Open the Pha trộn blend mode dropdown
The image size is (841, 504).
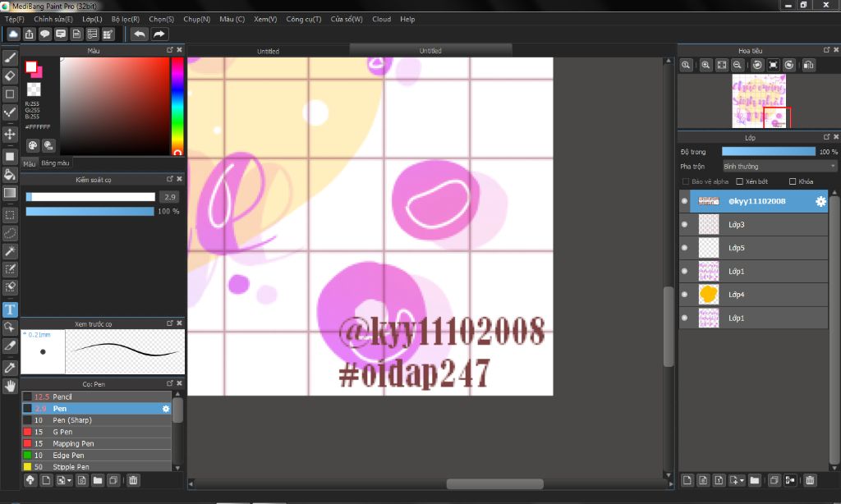(779, 166)
